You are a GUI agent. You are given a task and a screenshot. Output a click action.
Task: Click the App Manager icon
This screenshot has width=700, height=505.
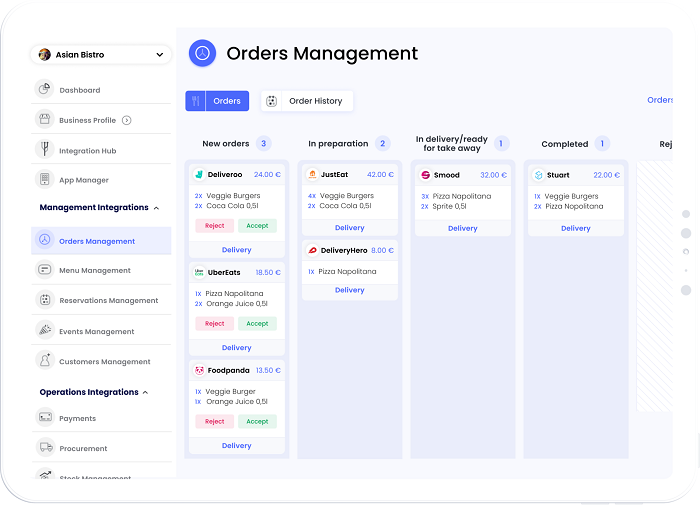point(44,180)
